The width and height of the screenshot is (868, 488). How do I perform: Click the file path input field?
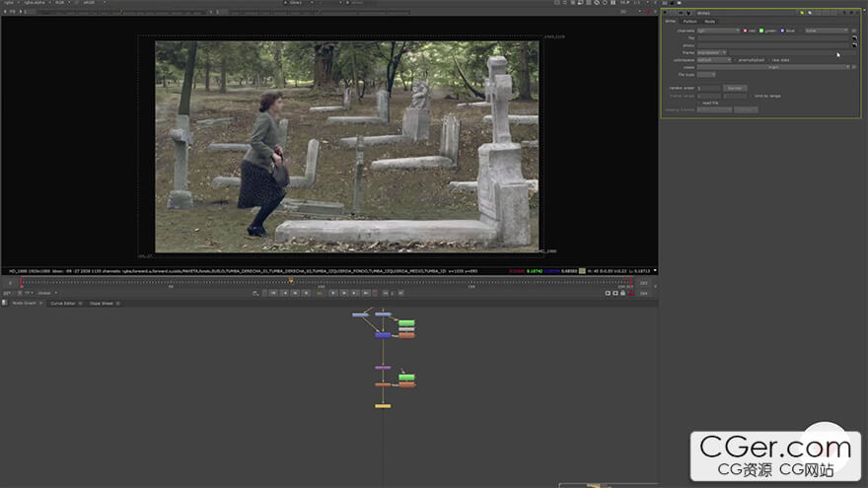click(772, 38)
